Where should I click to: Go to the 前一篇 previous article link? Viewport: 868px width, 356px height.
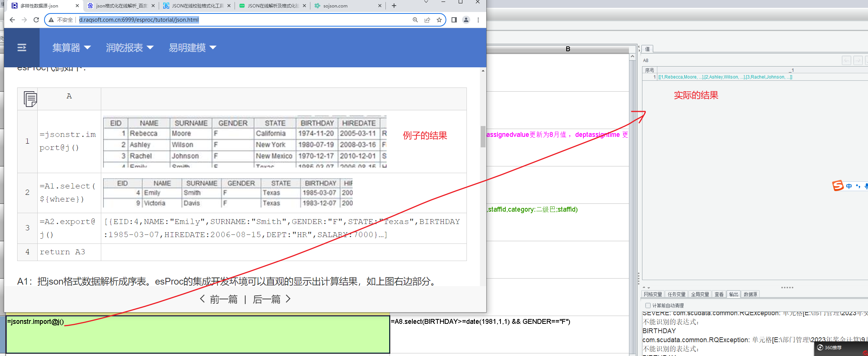point(219,299)
